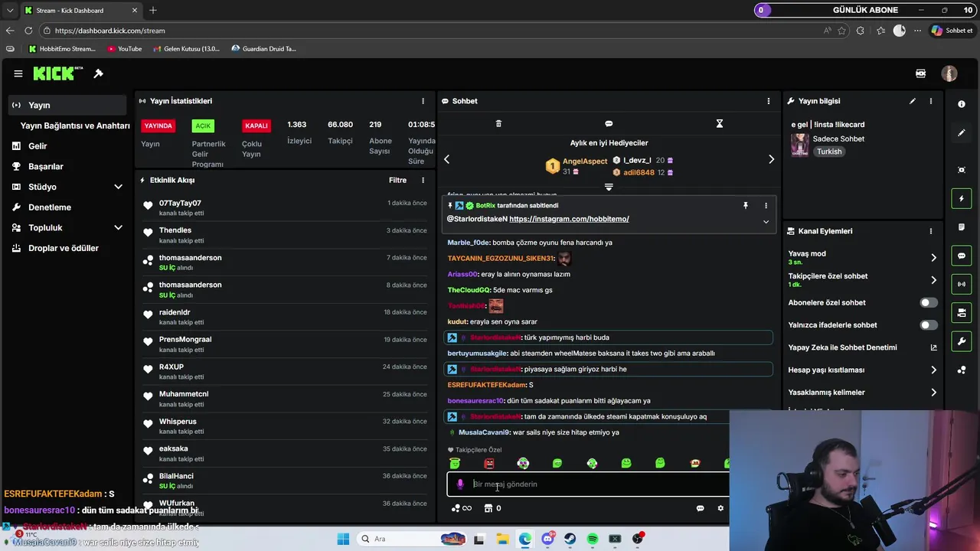980x551 pixels.
Task: Click the wrench icon next to Kick logo
Action: [98, 73]
